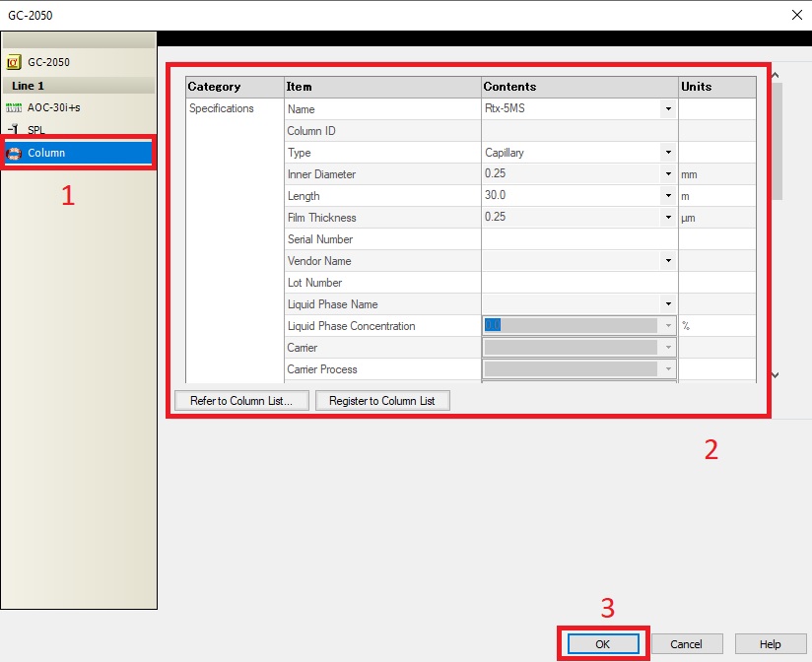Viewport: 812px width, 662px height.
Task: Open the column Name dropdown
Action: tap(667, 108)
